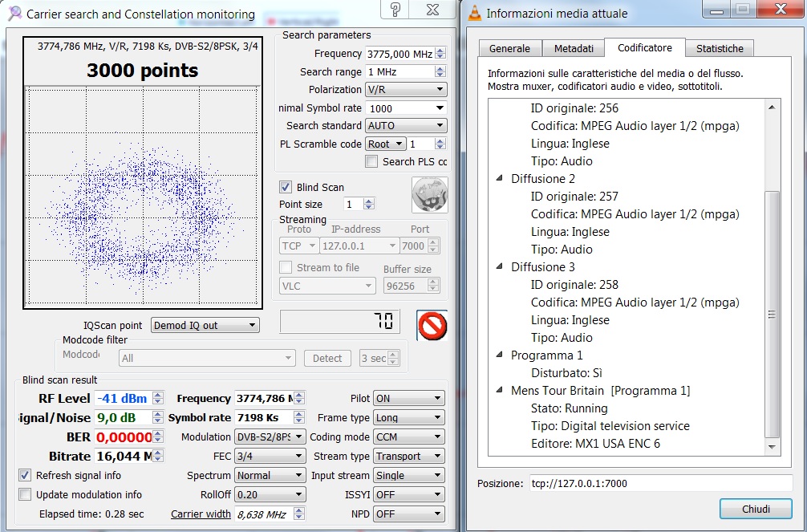The height and width of the screenshot is (532, 807).
Task: Open the Minimal Symbol rate dropdown
Action: 406,108
